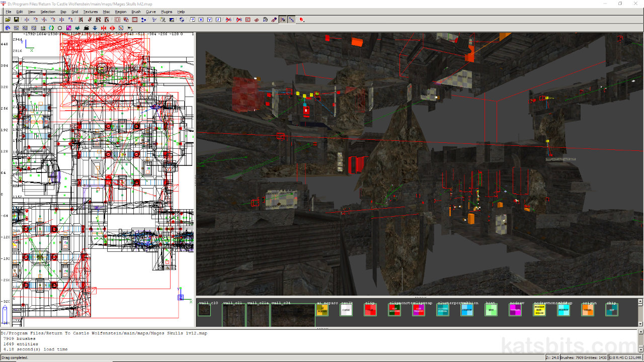Click blue circular arrow icon in second toolbar row
Screen dimensions: 644x362
8,28
